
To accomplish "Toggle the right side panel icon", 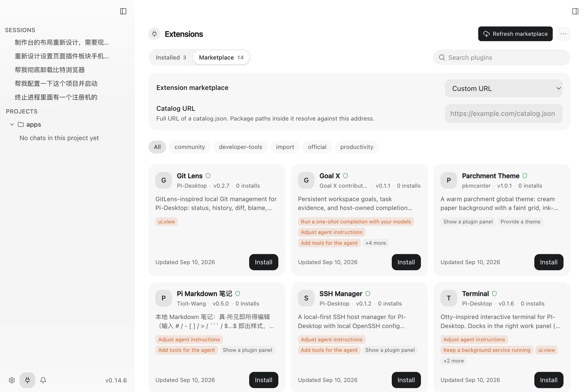I will tap(575, 11).
